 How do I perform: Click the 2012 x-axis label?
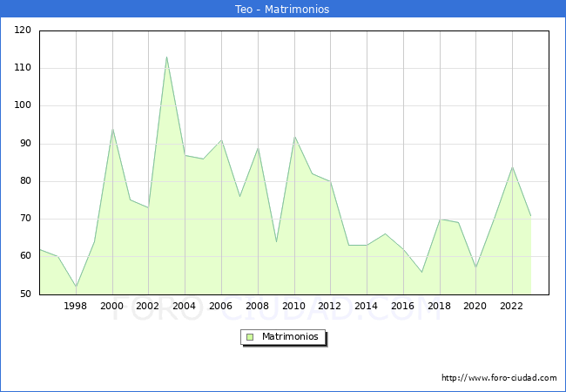(x=330, y=306)
